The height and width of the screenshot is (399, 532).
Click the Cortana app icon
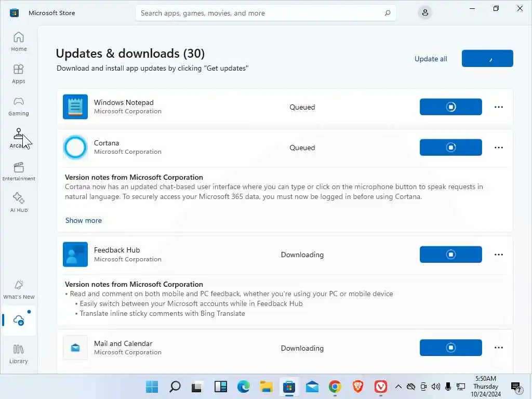click(x=75, y=147)
